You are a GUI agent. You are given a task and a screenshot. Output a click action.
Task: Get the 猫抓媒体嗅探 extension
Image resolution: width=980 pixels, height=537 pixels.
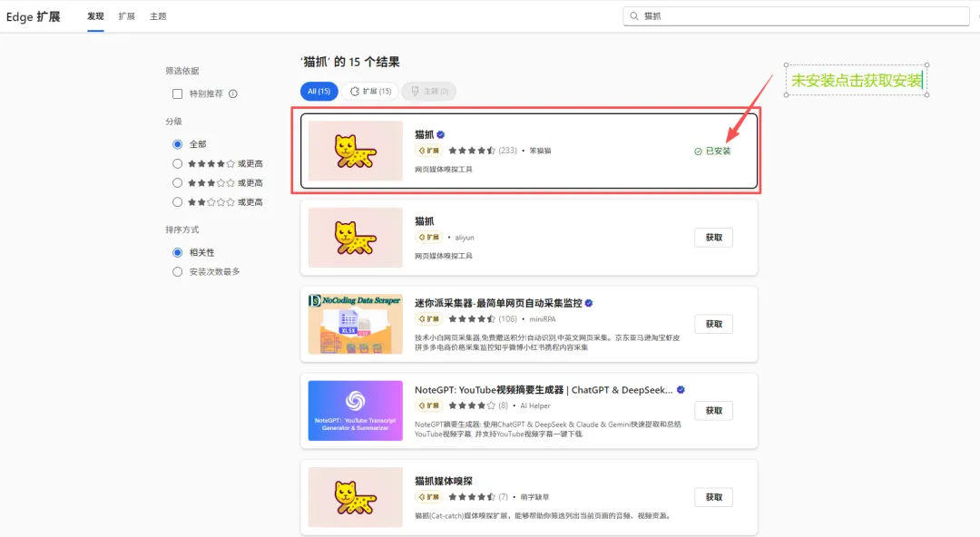(x=714, y=497)
